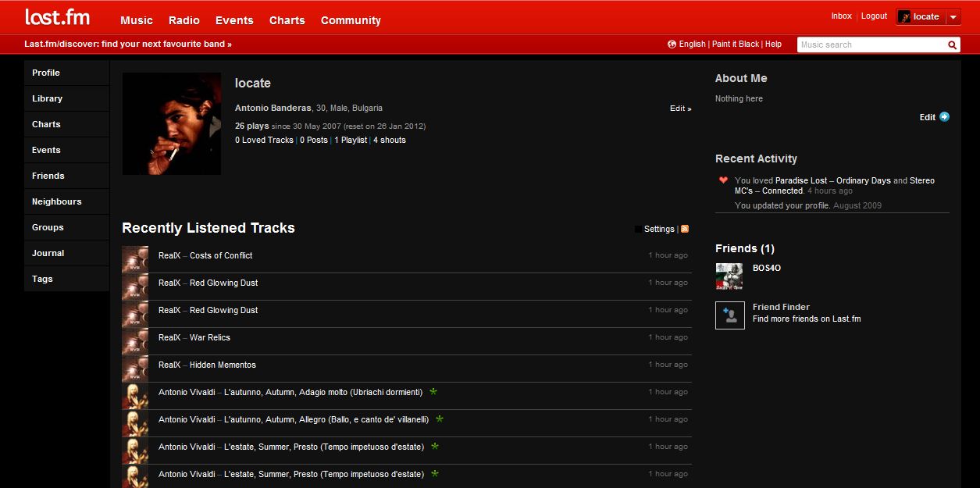The width and height of the screenshot is (980, 488).
Task: Open Recently Listened Tracks heading
Action: (x=208, y=228)
